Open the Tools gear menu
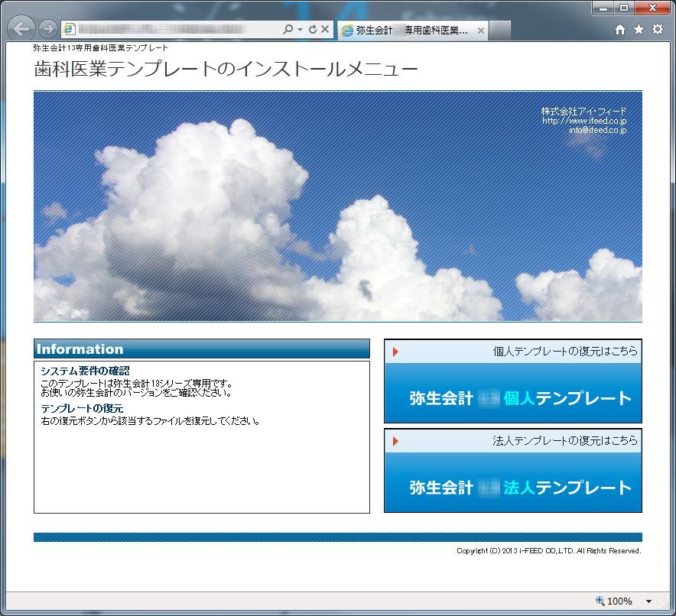 pos(657,30)
